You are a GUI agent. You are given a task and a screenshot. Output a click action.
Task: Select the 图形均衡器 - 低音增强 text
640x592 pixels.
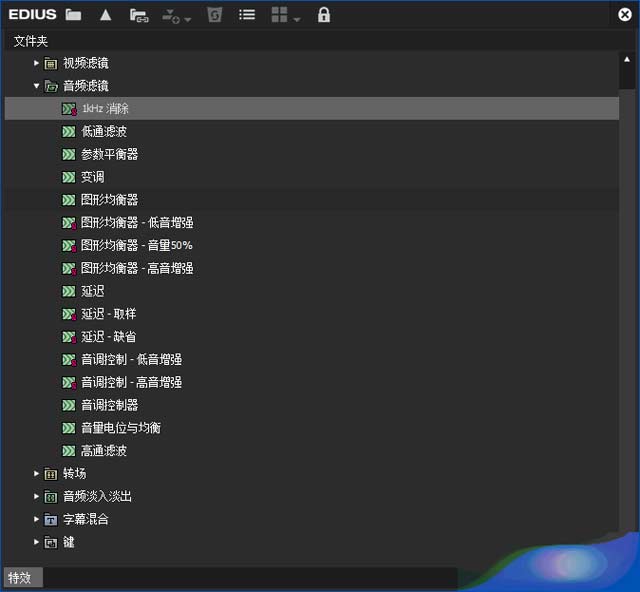pyautogui.click(x=137, y=223)
